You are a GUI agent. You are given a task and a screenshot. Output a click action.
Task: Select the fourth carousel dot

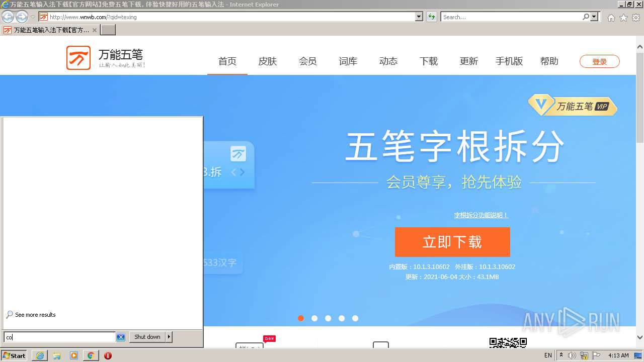(342, 318)
